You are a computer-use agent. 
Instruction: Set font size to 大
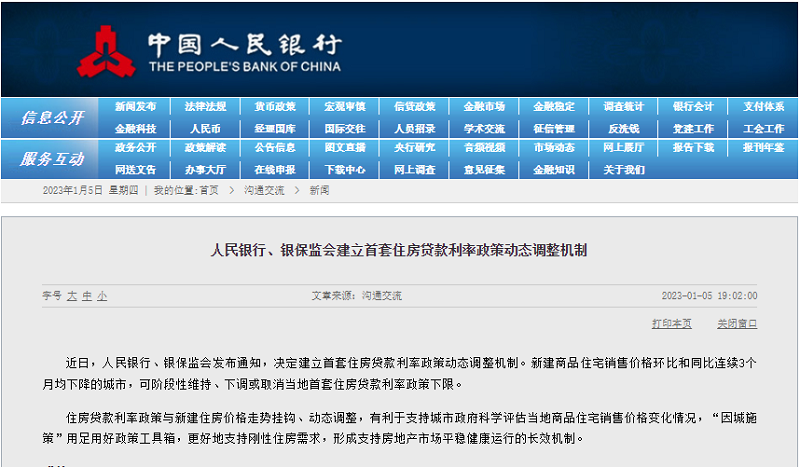[x=72, y=296]
